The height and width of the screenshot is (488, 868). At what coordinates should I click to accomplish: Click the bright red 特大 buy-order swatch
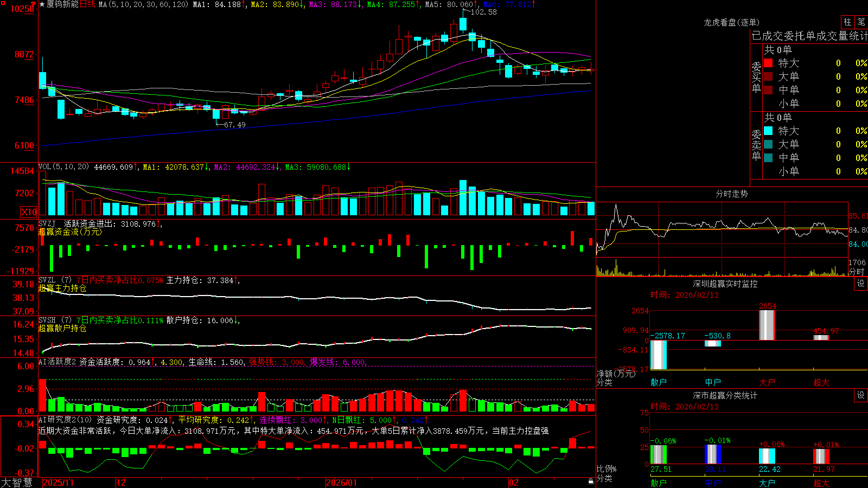tap(768, 63)
